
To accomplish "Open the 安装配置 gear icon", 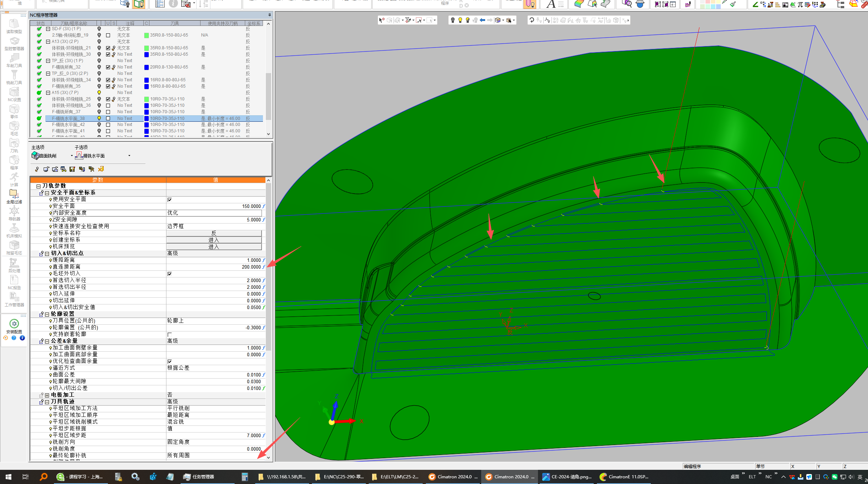I will 14,324.
